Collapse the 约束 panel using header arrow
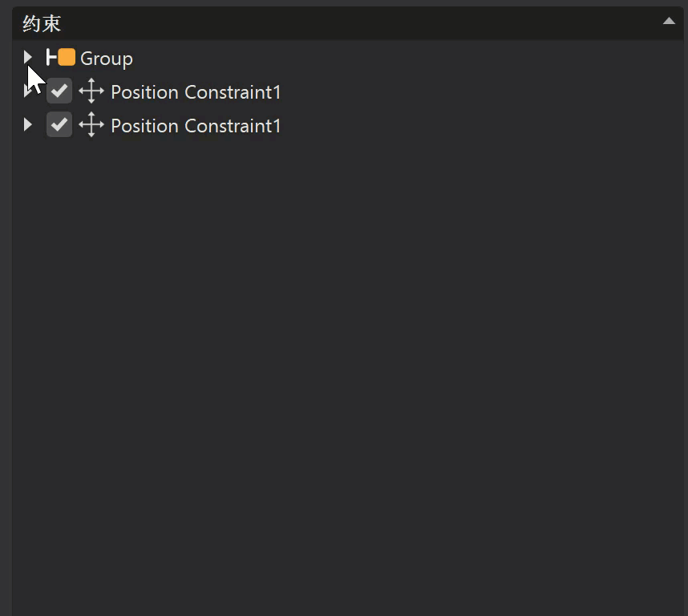The height and width of the screenshot is (616, 688). (x=669, y=22)
